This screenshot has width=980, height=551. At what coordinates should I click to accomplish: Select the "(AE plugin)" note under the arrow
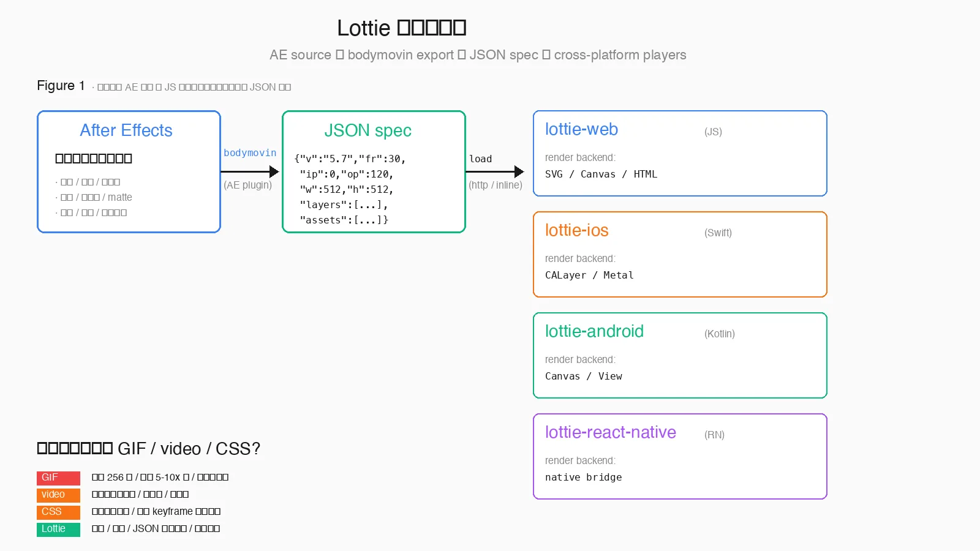tap(247, 185)
